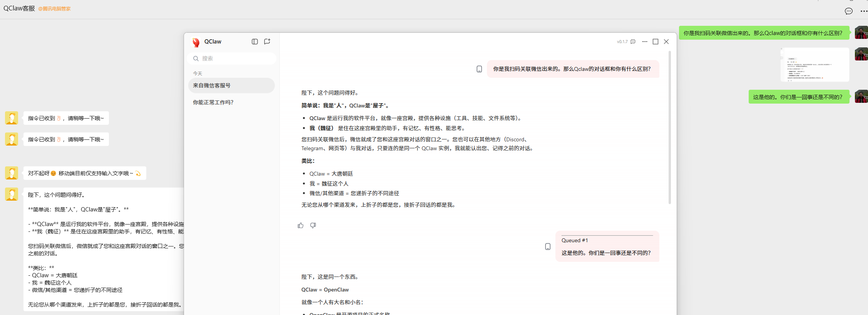Click the bullet QClaw = 大唐朝廷 in QClaw window

point(331,174)
